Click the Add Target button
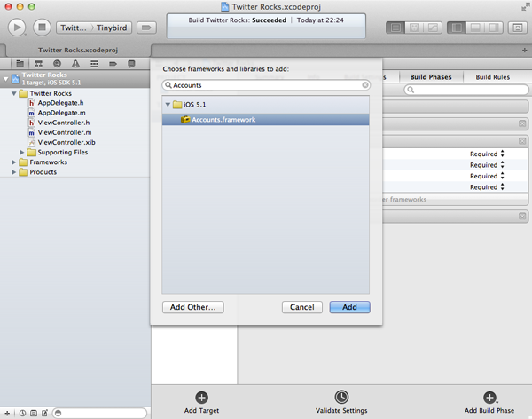This screenshot has height=419, width=532. [x=201, y=403]
